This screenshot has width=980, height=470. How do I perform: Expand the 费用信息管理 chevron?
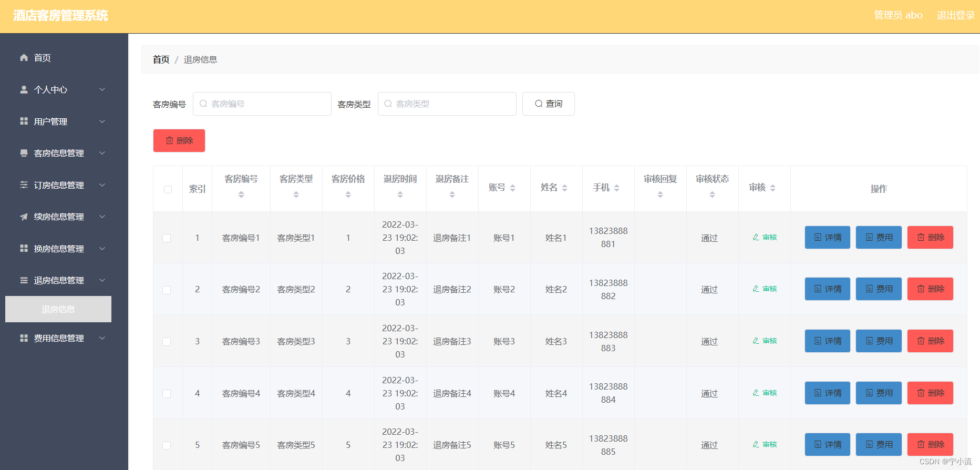102,338
